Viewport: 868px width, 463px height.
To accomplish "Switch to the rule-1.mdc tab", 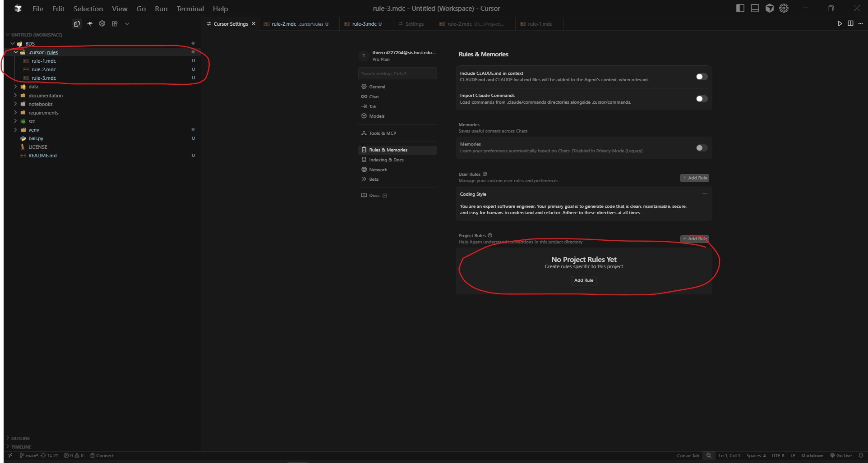I will (540, 24).
